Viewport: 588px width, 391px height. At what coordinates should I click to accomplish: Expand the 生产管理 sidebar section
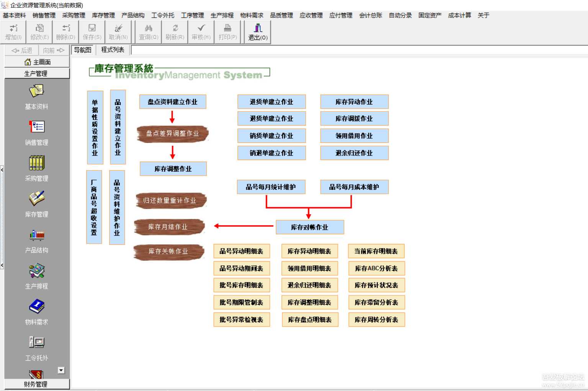(x=36, y=74)
